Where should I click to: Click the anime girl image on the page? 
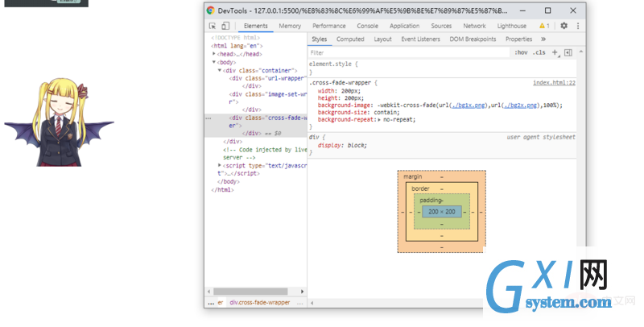tap(59, 122)
